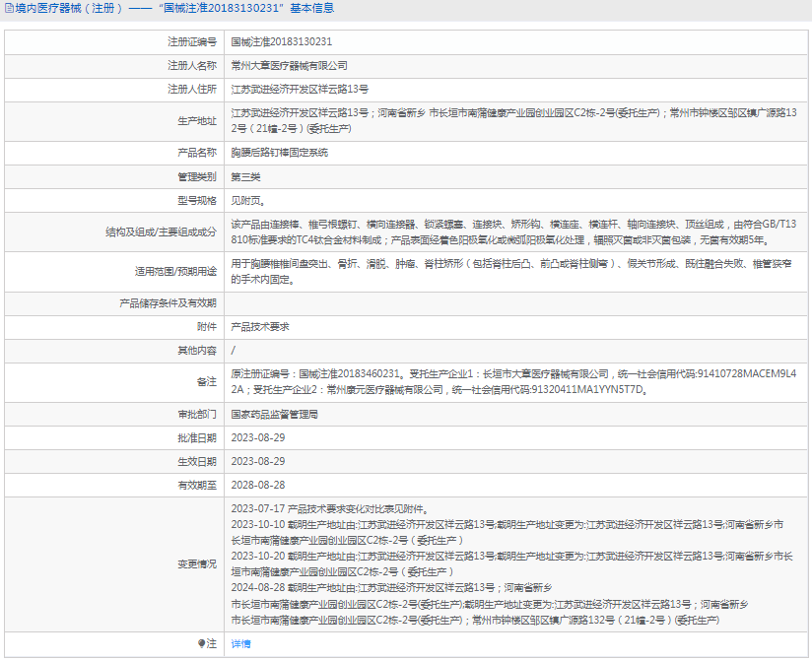Click the 生产地址 label
Viewport: 812px width, 661px height.
[x=197, y=120]
